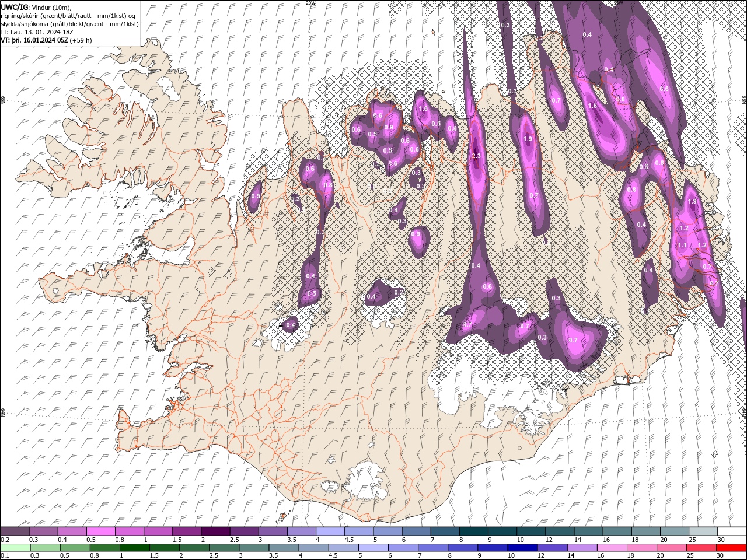Select the upper legend swatch between 2 and 2.5
This screenshot has height=560, width=747.
215,531
